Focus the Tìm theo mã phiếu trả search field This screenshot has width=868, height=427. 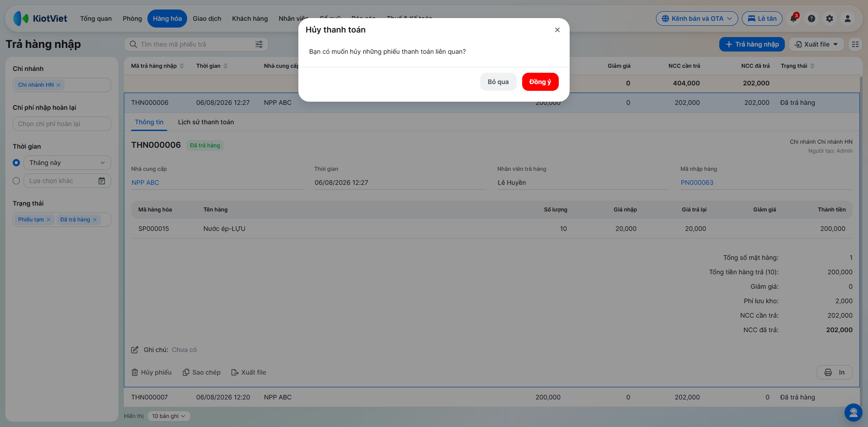(x=196, y=44)
